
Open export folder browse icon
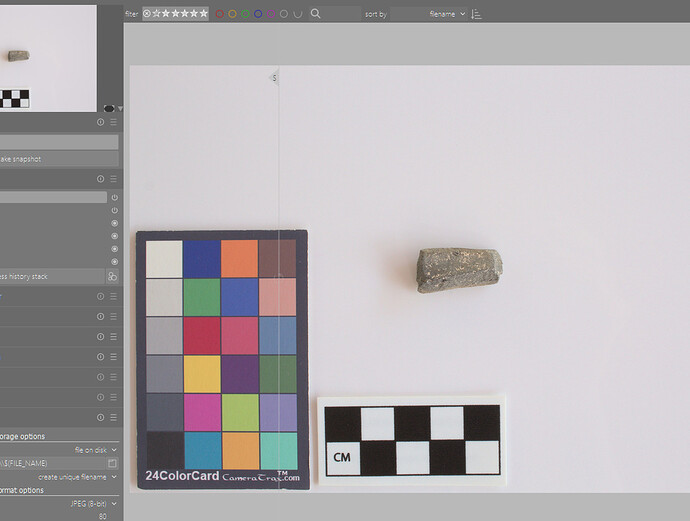(x=113, y=463)
